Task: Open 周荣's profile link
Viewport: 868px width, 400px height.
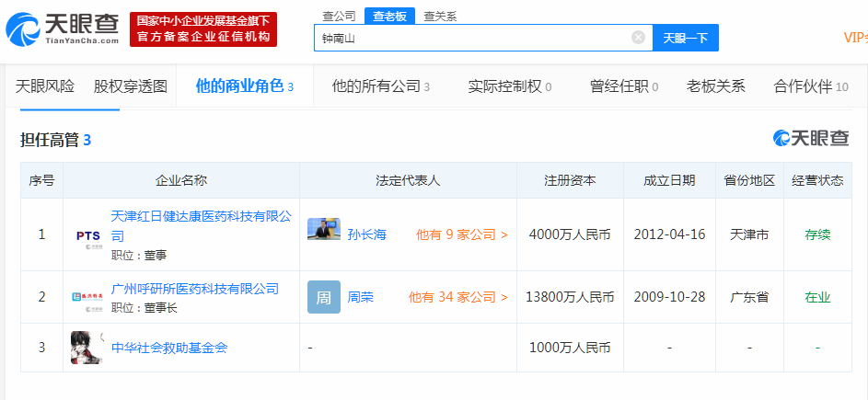Action: [x=361, y=297]
